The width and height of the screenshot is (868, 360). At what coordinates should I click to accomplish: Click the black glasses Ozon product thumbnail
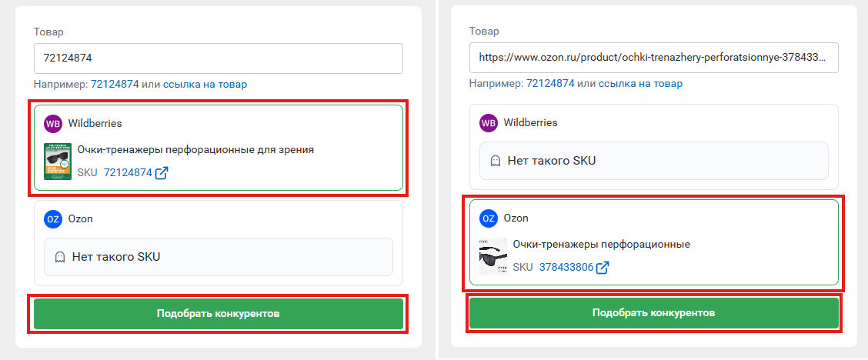tap(493, 257)
